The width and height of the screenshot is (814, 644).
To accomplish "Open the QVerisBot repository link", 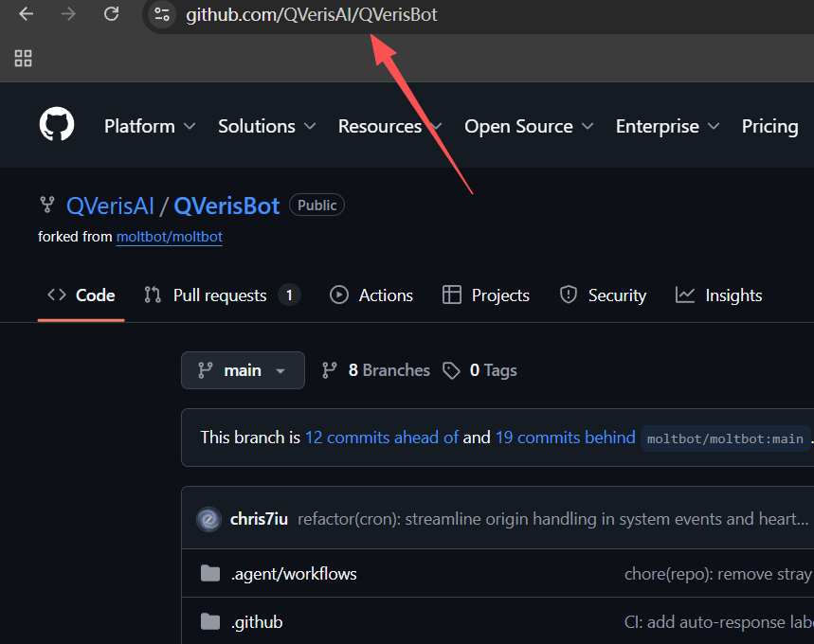I will click(x=226, y=206).
